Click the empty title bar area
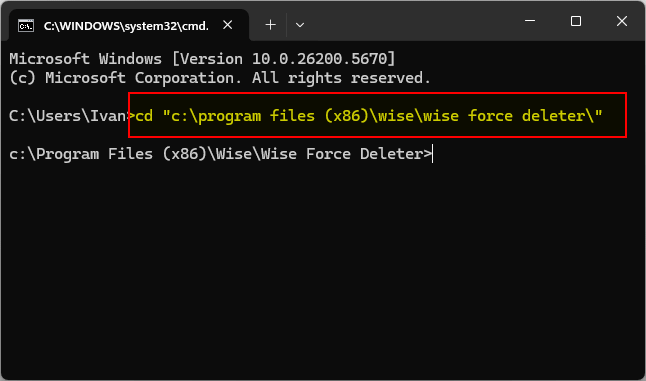This screenshot has width=646, height=381. (412, 21)
